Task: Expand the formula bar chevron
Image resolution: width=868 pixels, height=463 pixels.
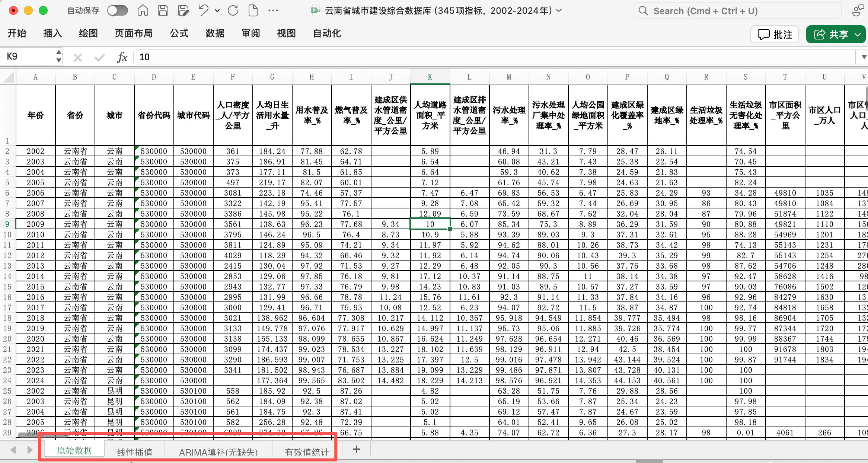Action: [x=864, y=57]
